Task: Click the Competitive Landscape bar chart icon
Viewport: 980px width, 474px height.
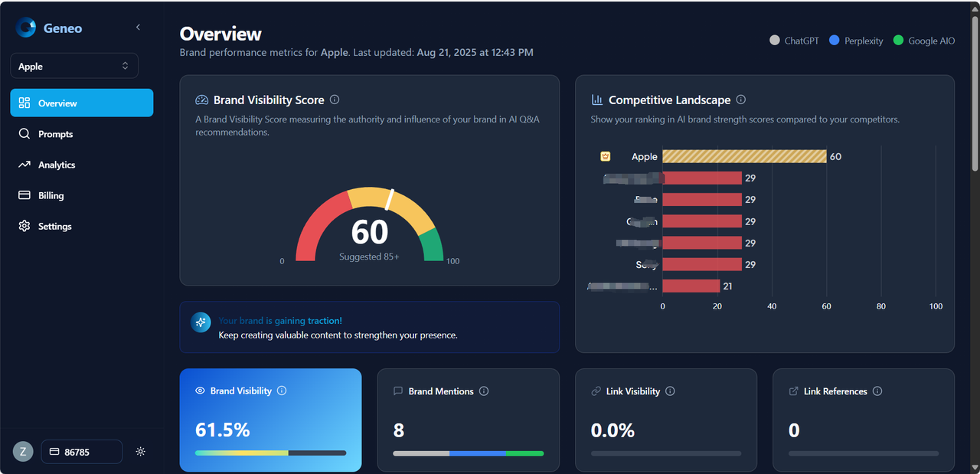Action: pyautogui.click(x=597, y=100)
